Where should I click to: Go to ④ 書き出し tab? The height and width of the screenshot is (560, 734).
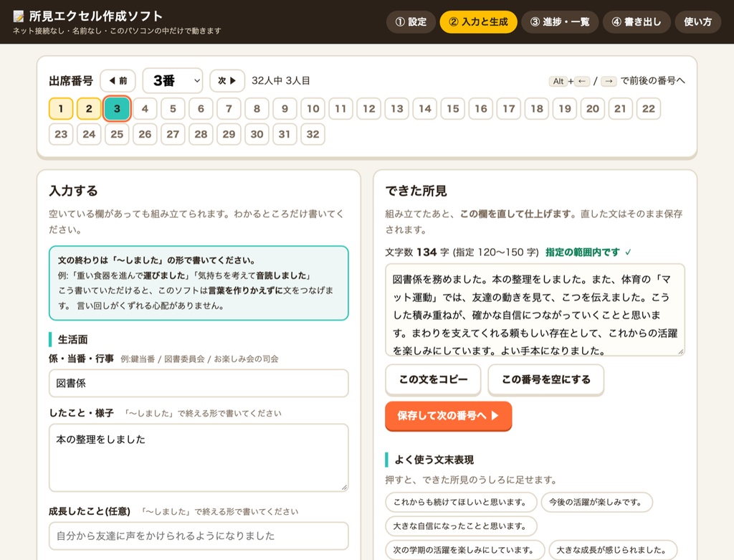pyautogui.click(x=637, y=22)
